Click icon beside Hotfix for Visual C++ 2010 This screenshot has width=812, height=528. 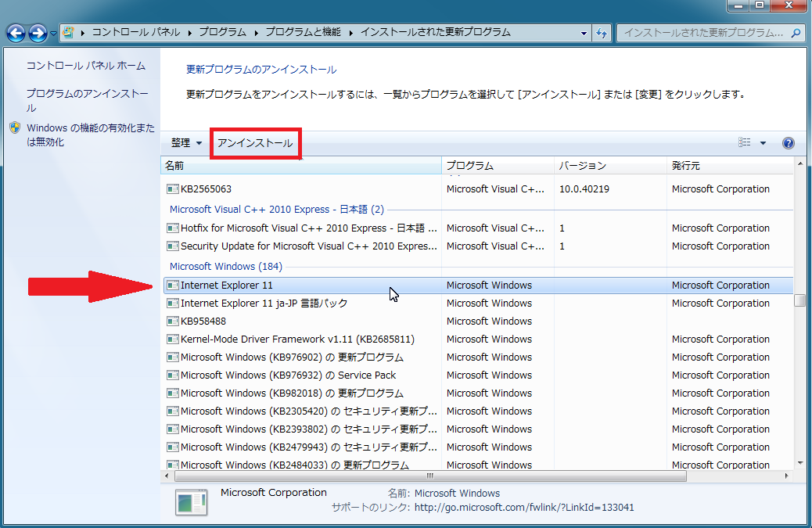172,228
